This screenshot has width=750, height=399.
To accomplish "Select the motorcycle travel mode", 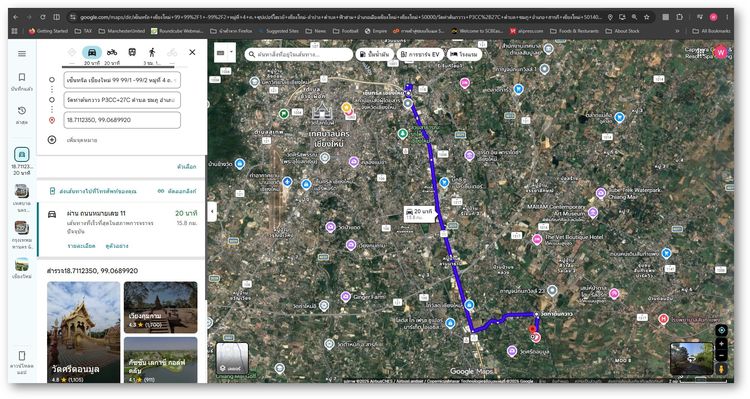I will 112,52.
